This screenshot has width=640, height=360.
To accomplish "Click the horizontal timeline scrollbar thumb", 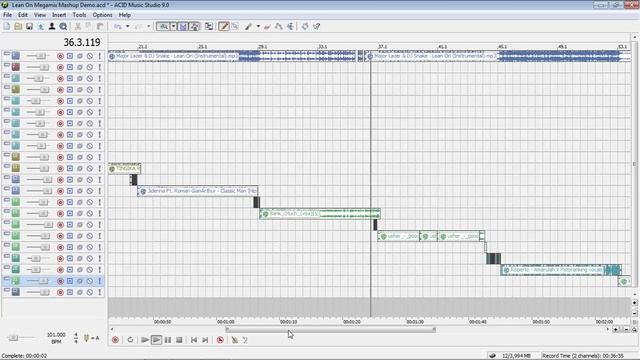I will tap(330, 329).
